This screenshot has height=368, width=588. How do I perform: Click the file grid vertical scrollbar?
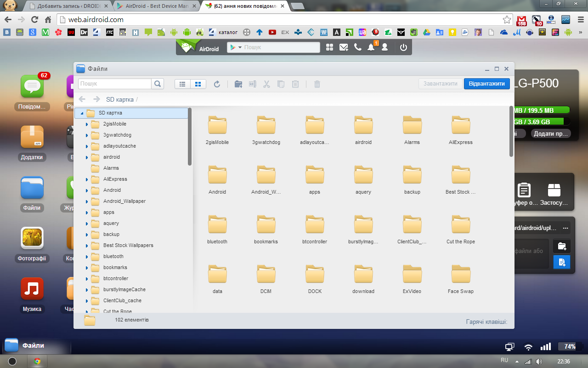point(511,132)
